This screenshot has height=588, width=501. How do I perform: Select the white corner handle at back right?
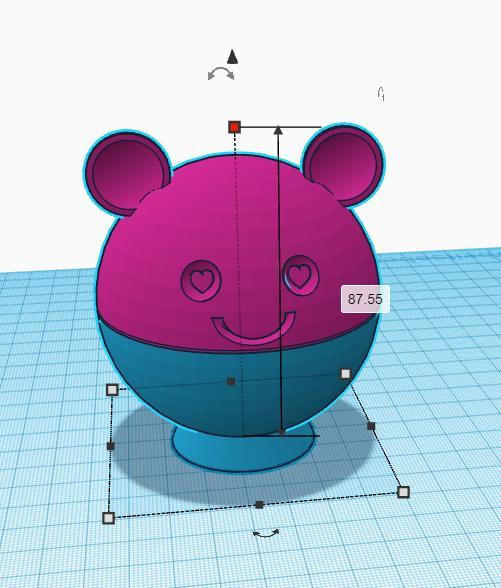[x=345, y=374]
